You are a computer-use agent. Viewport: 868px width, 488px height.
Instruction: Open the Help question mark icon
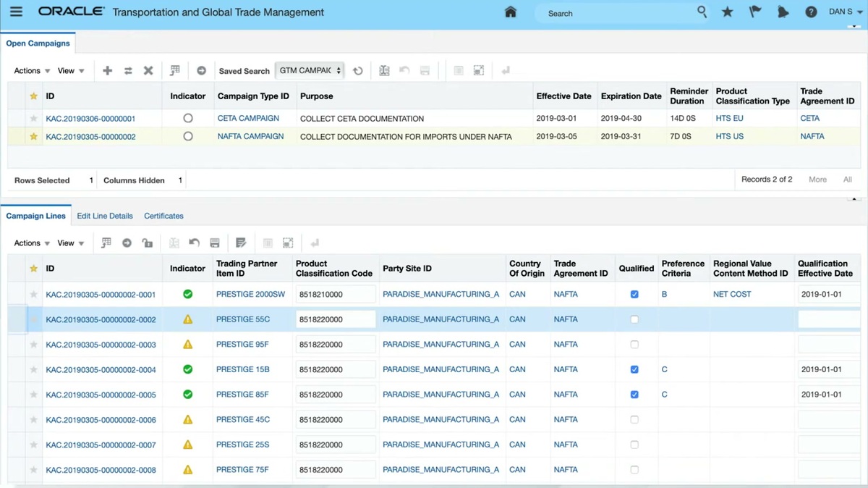811,12
